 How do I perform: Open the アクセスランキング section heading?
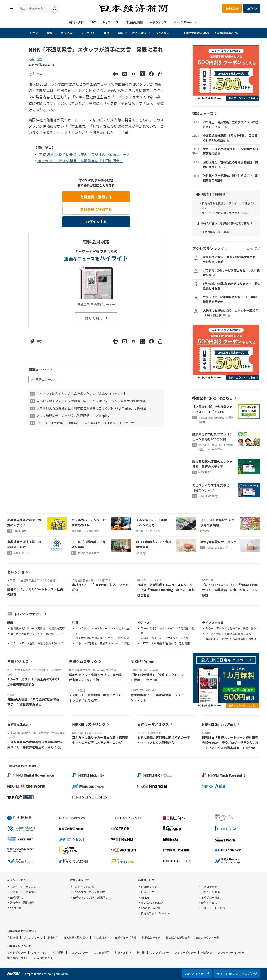[210, 248]
